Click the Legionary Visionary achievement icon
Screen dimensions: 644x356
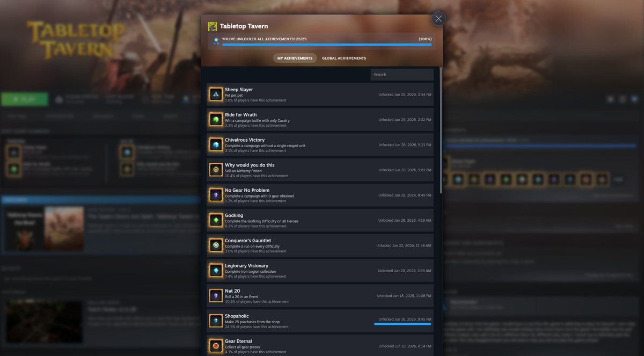(216, 271)
